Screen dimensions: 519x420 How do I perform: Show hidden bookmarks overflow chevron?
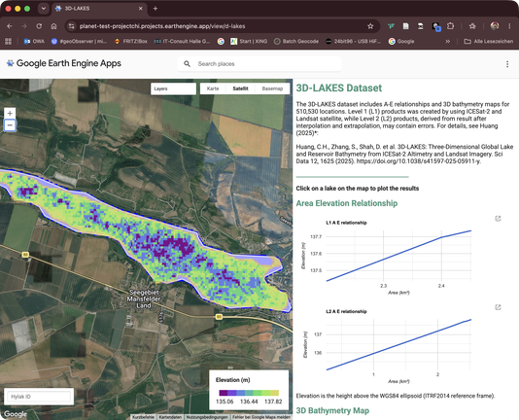(447, 42)
